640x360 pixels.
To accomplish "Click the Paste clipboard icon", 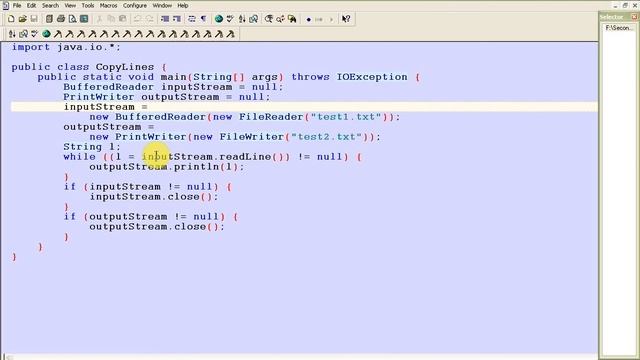I will (x=122, y=19).
